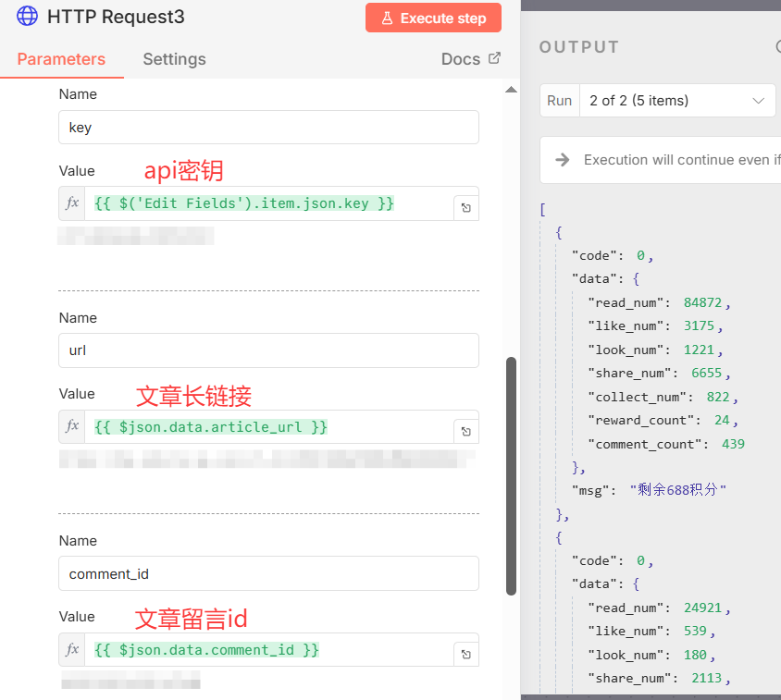Screen dimensions: 781x700
Task: Switch to the Parameters tab
Action: pyautogui.click(x=61, y=59)
